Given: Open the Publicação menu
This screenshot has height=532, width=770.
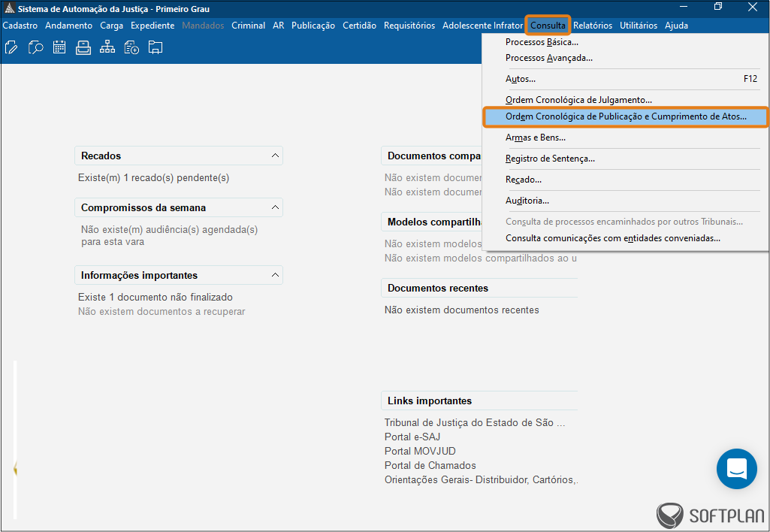Looking at the screenshot, I should [x=313, y=26].
